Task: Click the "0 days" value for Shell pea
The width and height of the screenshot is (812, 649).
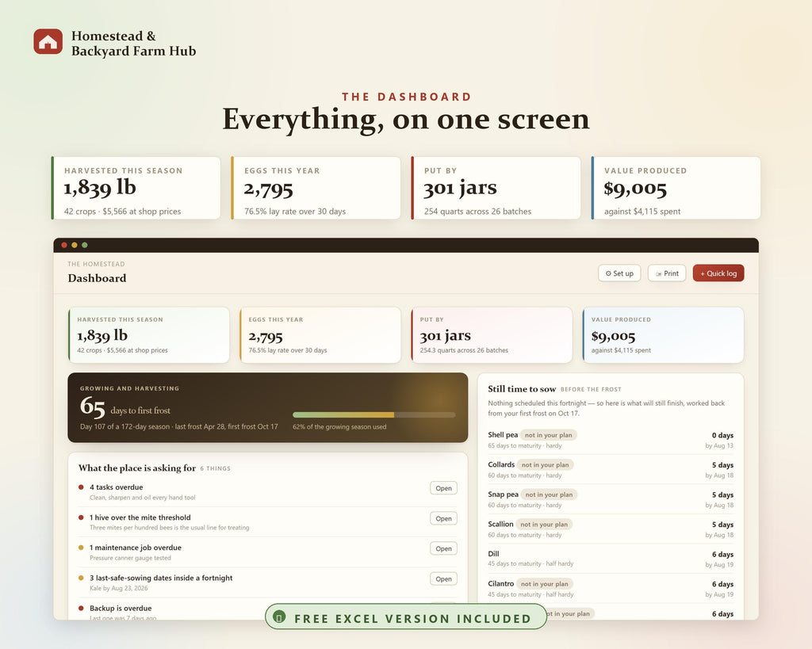Action: 722,435
